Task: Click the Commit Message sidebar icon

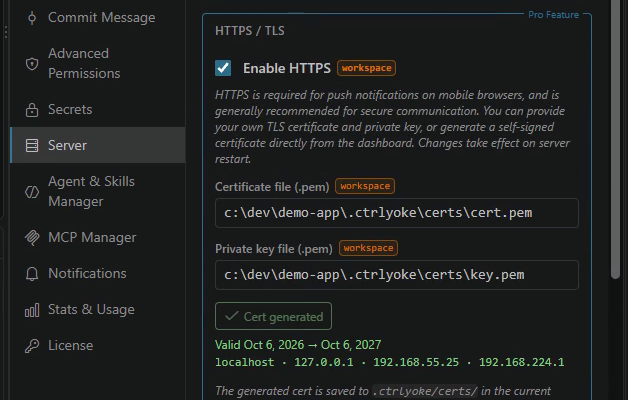Action: click(x=32, y=18)
